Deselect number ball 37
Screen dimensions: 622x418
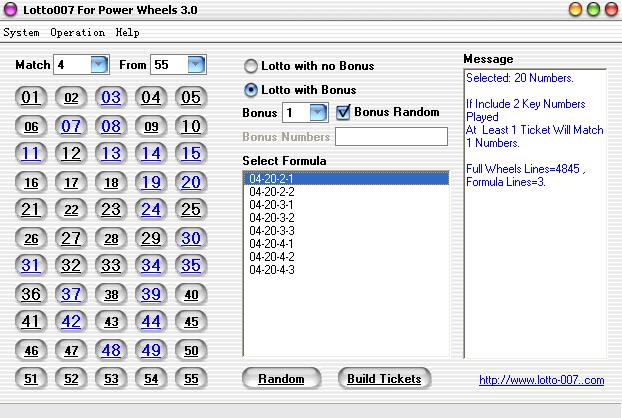coord(71,294)
